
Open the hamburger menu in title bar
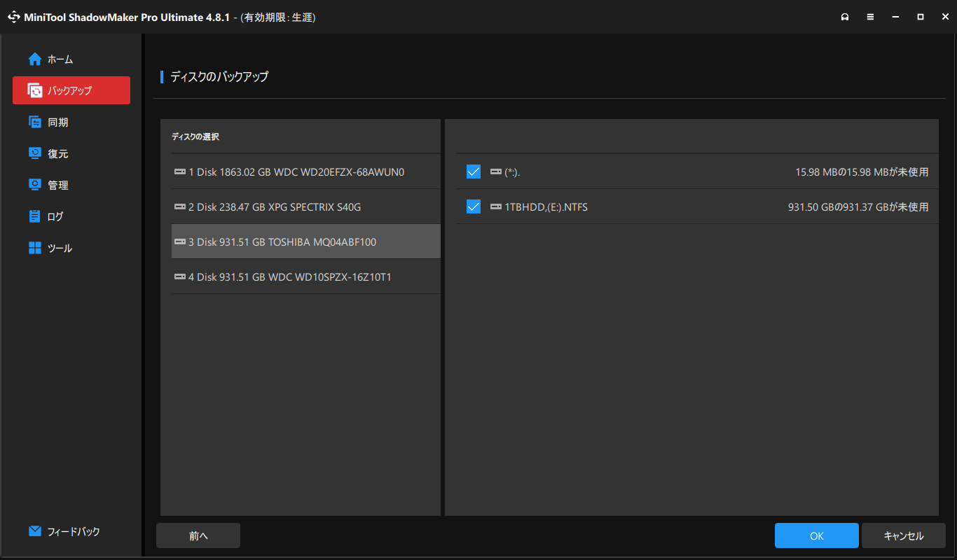point(870,17)
